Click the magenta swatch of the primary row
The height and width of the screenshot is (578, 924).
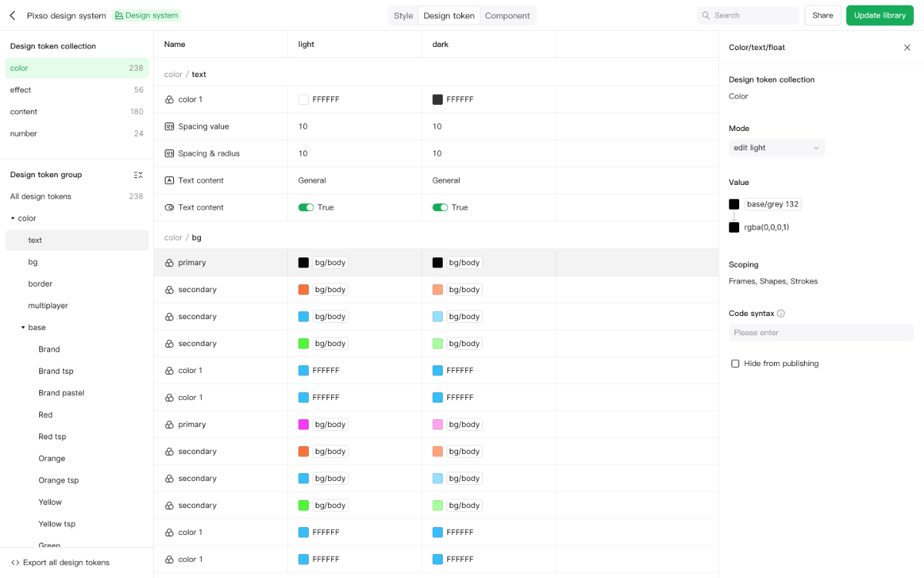tap(303, 425)
